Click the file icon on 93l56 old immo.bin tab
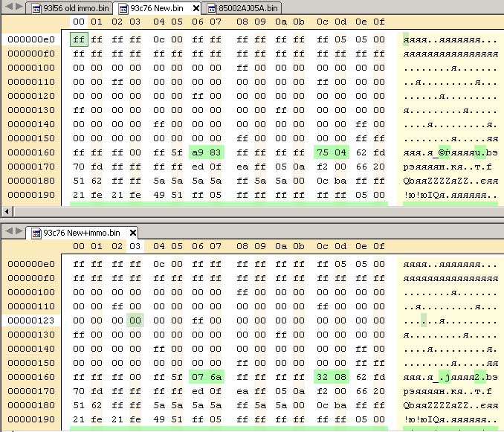 point(35,9)
